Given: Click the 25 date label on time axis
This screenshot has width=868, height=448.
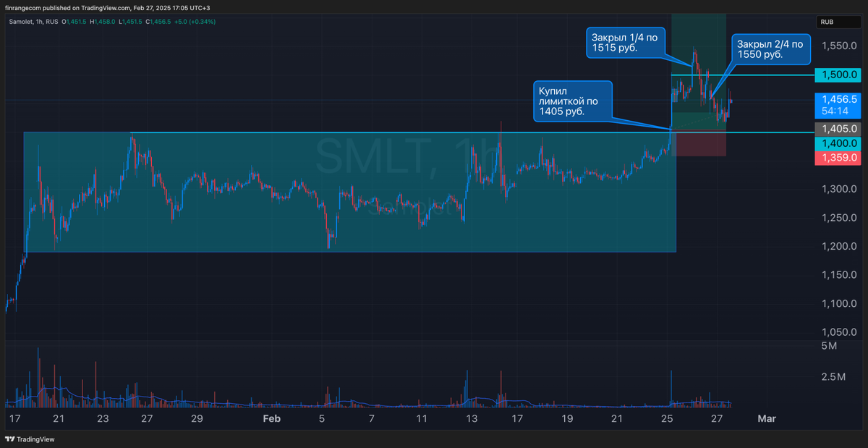Looking at the screenshot, I should coord(668,418).
